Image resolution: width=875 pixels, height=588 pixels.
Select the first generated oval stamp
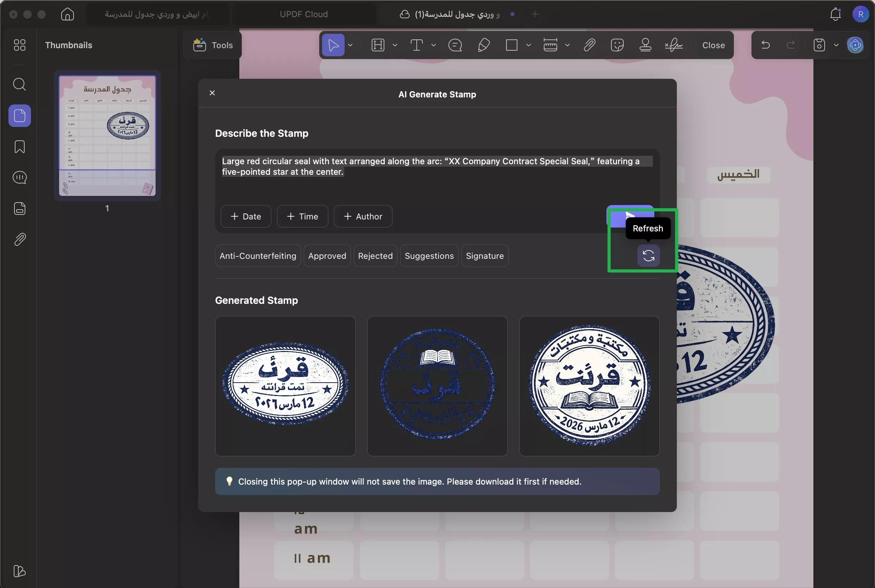coord(285,385)
